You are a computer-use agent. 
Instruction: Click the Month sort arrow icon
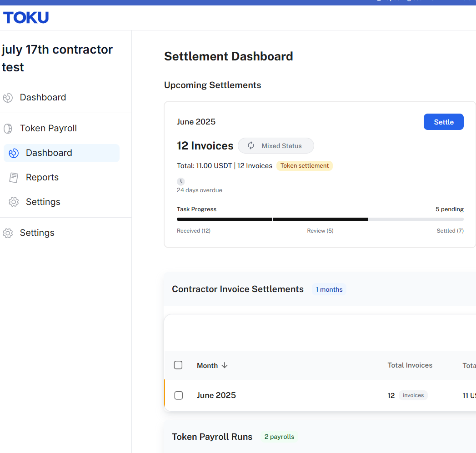tap(225, 365)
